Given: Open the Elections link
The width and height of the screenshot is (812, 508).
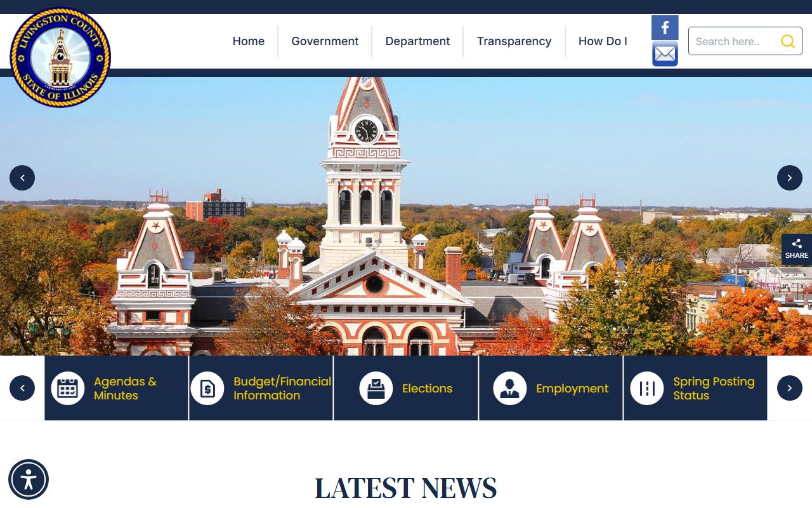Looking at the screenshot, I should click(x=428, y=388).
